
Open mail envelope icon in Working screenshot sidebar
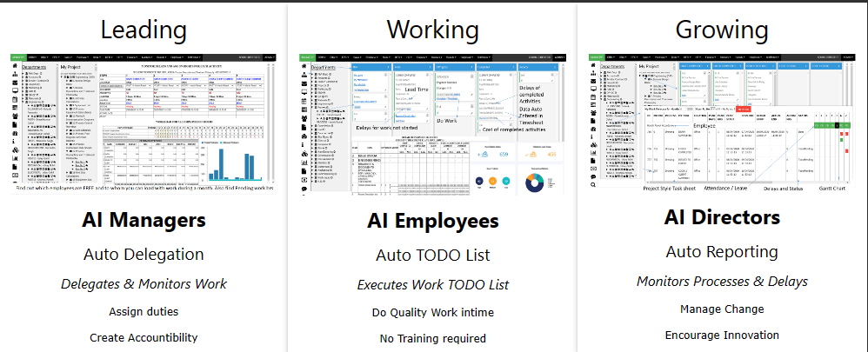[304, 83]
